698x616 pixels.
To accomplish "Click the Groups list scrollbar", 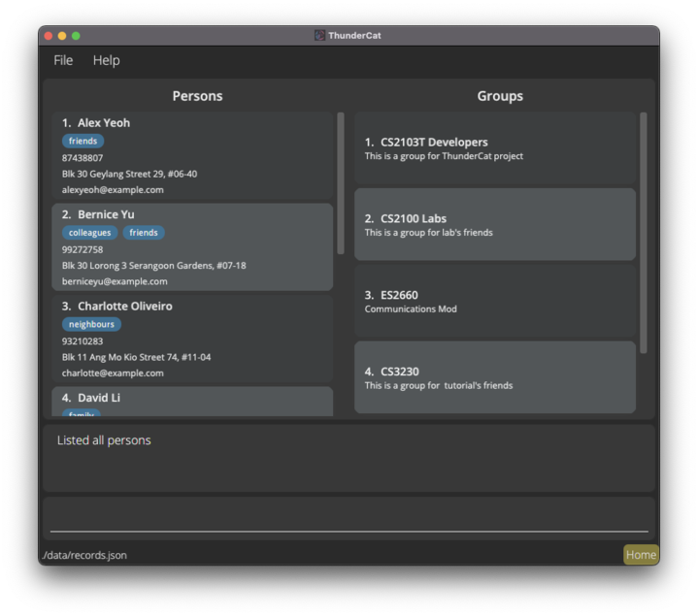I will tap(644, 233).
